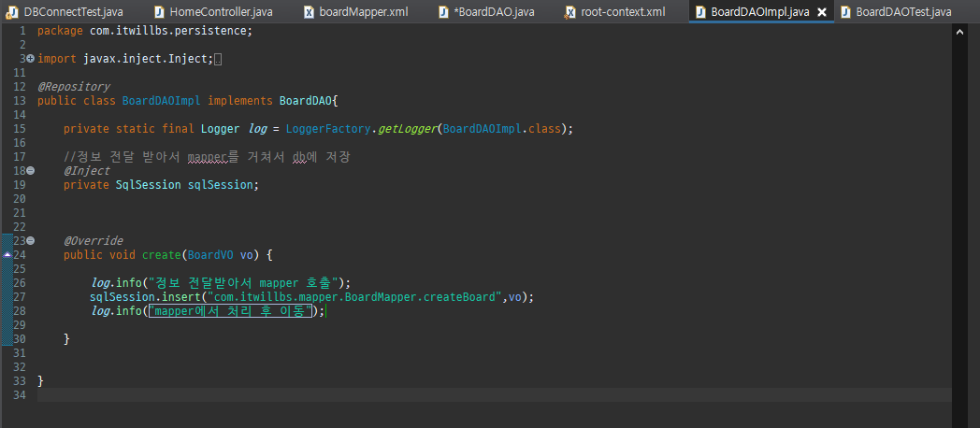The height and width of the screenshot is (428, 980).
Task: Open the *BoardDAO.java tab
Action: point(495,11)
